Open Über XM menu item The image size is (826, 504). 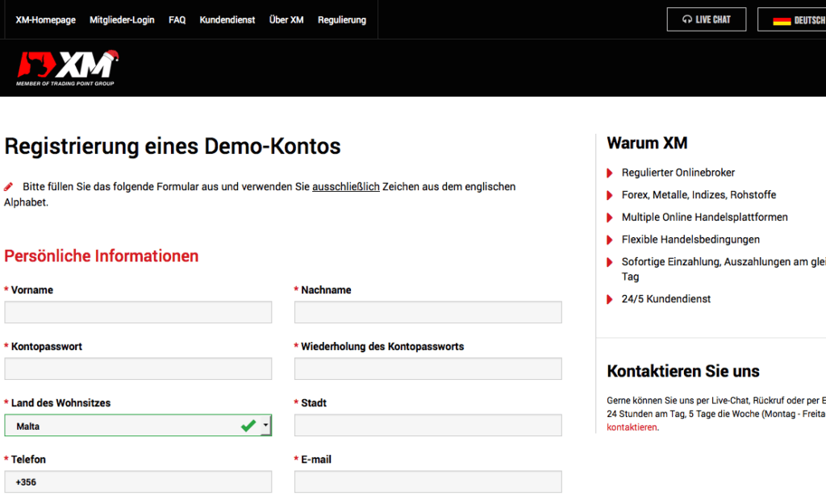[286, 20]
